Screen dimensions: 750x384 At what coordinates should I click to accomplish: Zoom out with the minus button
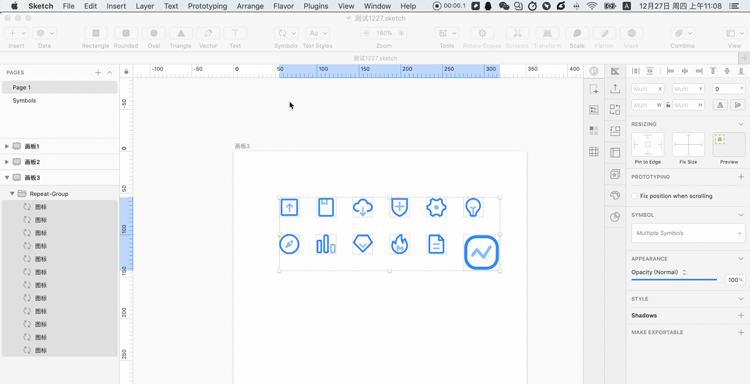pyautogui.click(x=367, y=33)
